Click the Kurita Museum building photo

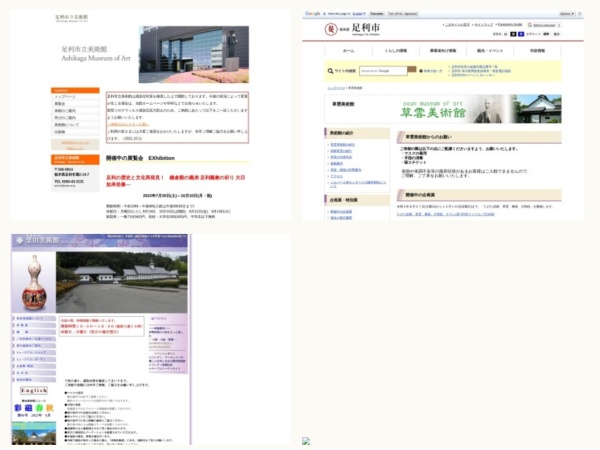click(x=122, y=282)
